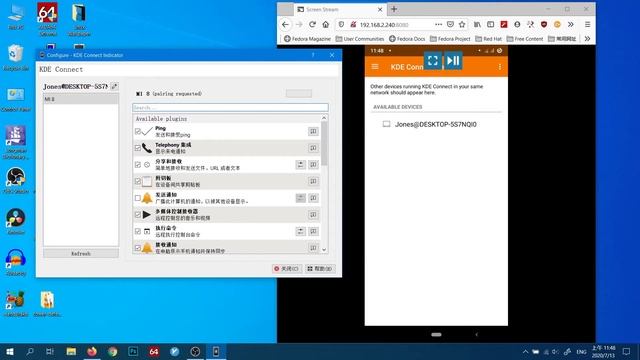The image size is (640, 360).
Task: Toggle the Telephony plugin checkbox
Action: pyautogui.click(x=138, y=148)
